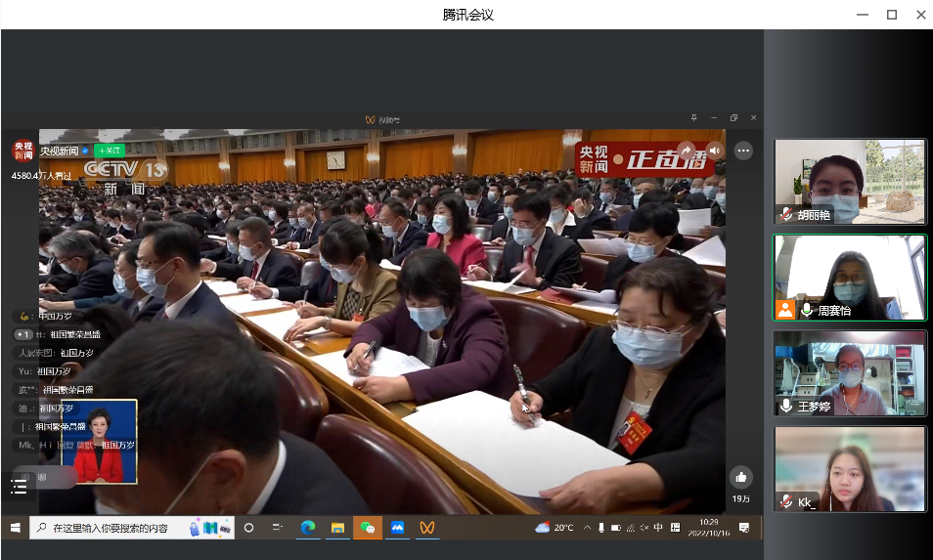Open the three-dot more options menu
The height and width of the screenshot is (560, 933).
743,151
